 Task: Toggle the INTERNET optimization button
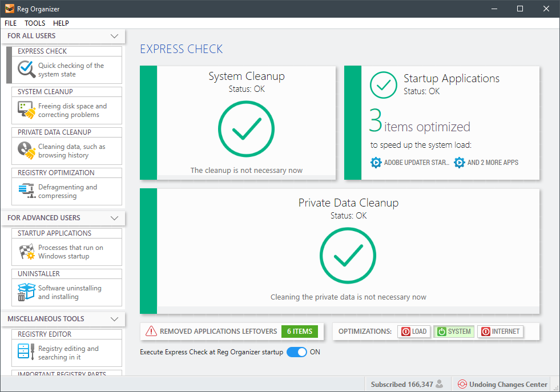tap(501, 332)
